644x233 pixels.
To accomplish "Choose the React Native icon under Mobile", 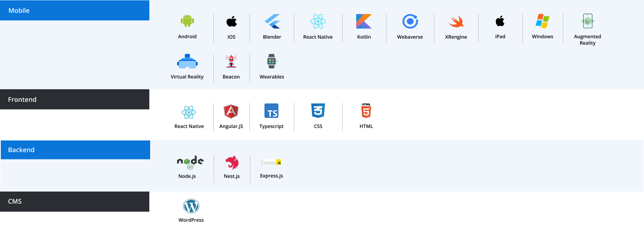I will pos(318,21).
